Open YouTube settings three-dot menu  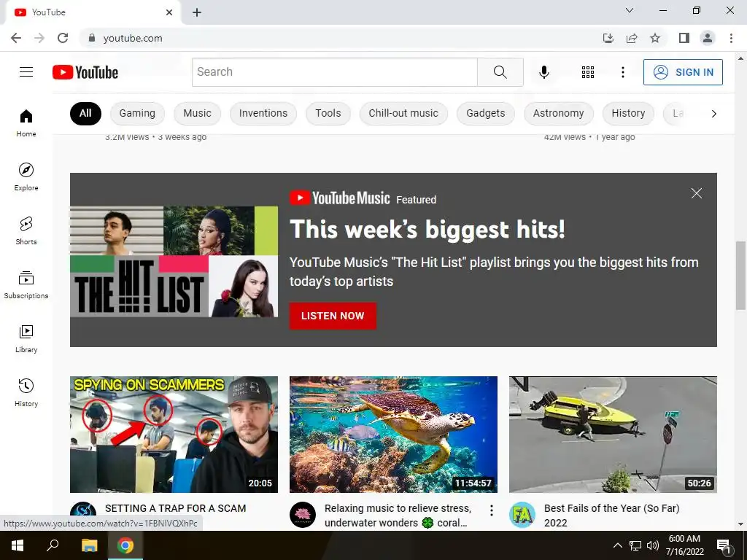[623, 72]
